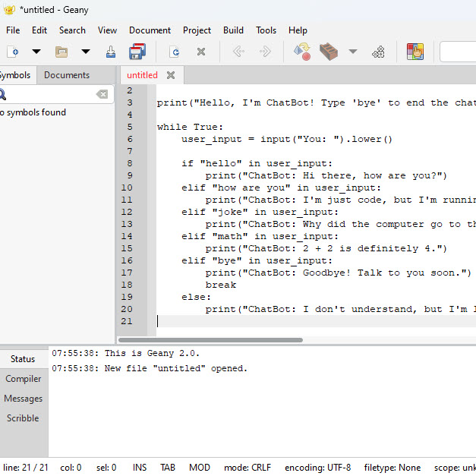The height and width of the screenshot is (476, 476).
Task: Close the untitled document tab
Action: pyautogui.click(x=171, y=75)
